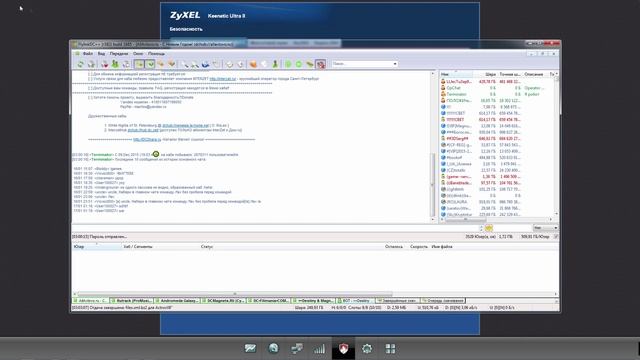Switch to the Очередь скачивания tab

click(x=443, y=300)
